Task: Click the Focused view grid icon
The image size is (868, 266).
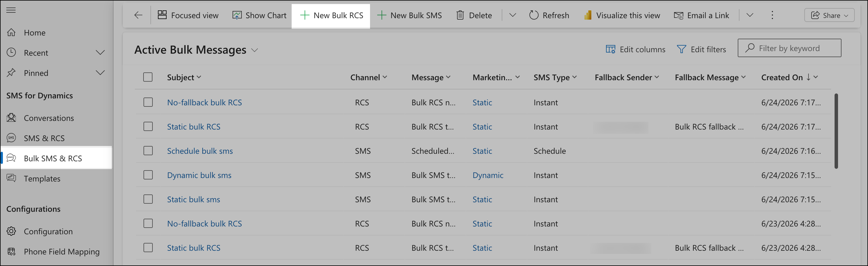Action: pos(162,15)
